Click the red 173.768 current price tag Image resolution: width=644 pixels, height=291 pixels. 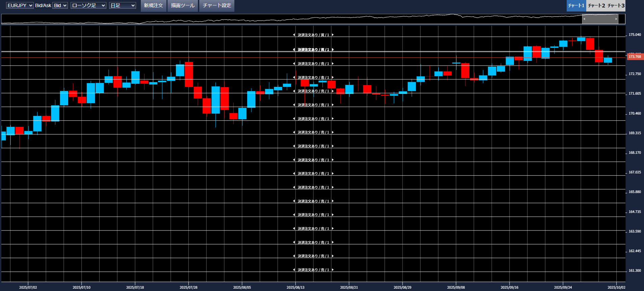pyautogui.click(x=635, y=56)
